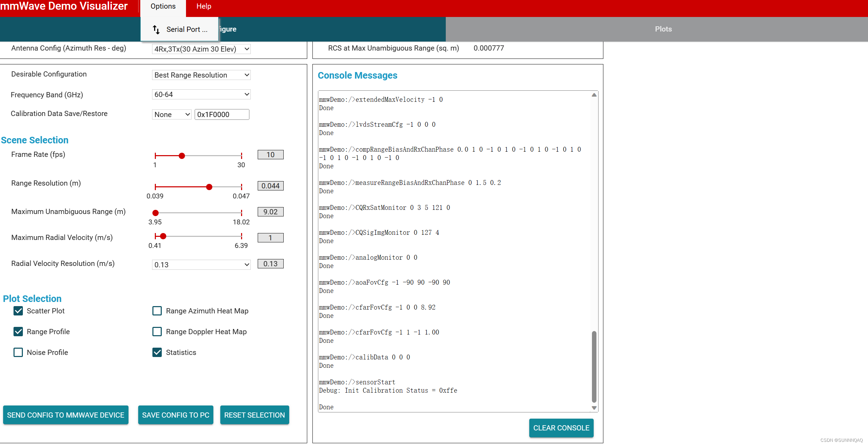
Task: Click console scrollbar down arrow
Action: (594, 408)
